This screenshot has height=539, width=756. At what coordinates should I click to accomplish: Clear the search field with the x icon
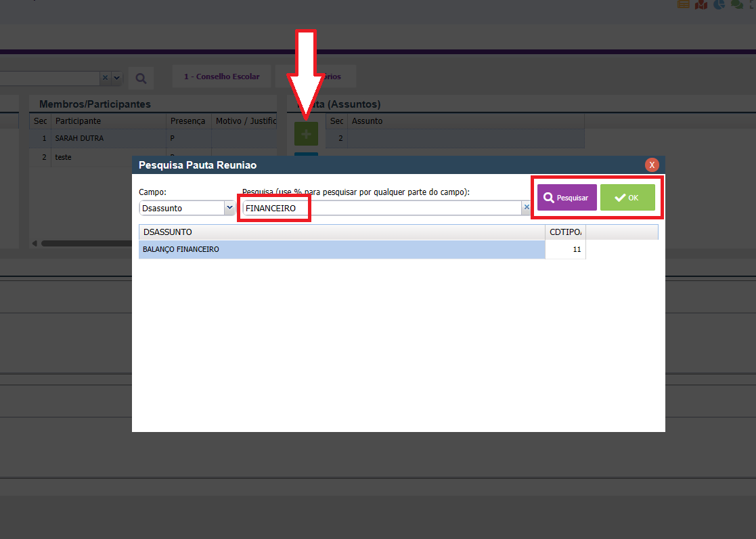point(526,208)
